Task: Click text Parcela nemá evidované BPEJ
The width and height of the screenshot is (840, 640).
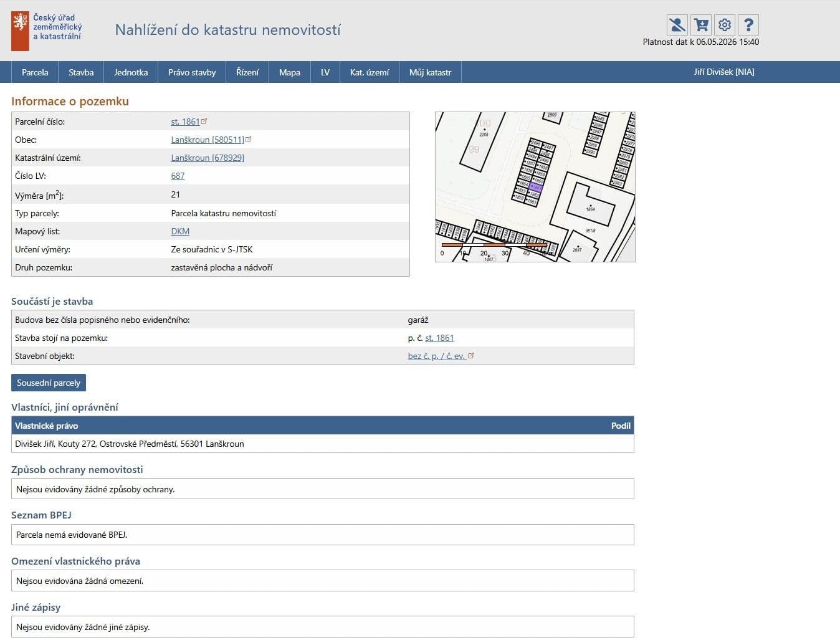Action: (x=72, y=535)
